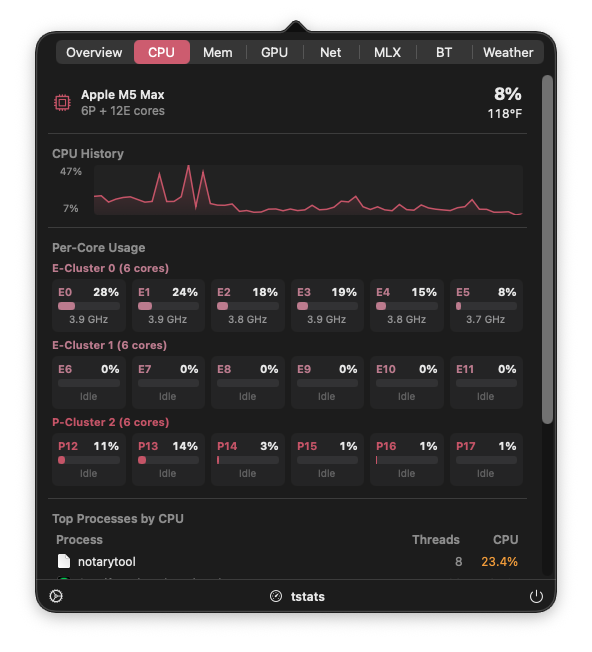Select the P14 core card
Screen dimensions: 592x652
coord(248,459)
